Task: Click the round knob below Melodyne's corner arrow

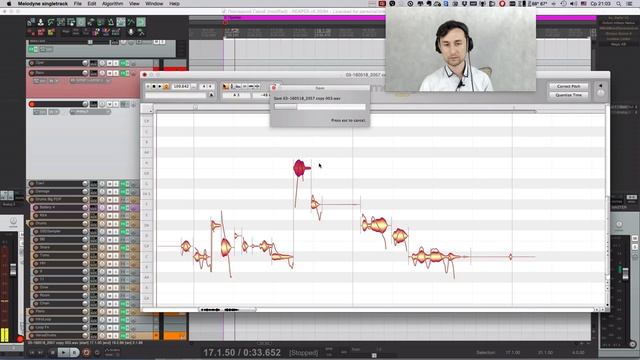Action: (x=600, y=93)
